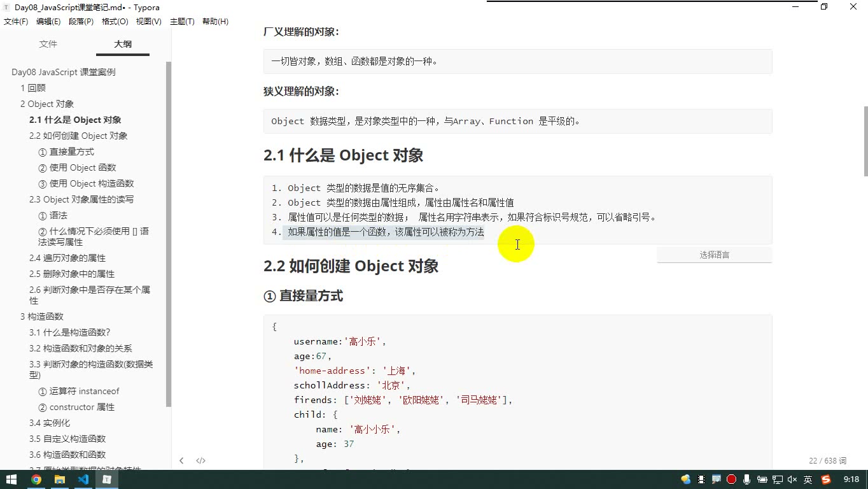Click the 选择语言 code language field
Image resolution: width=868 pixels, height=489 pixels.
714,255
